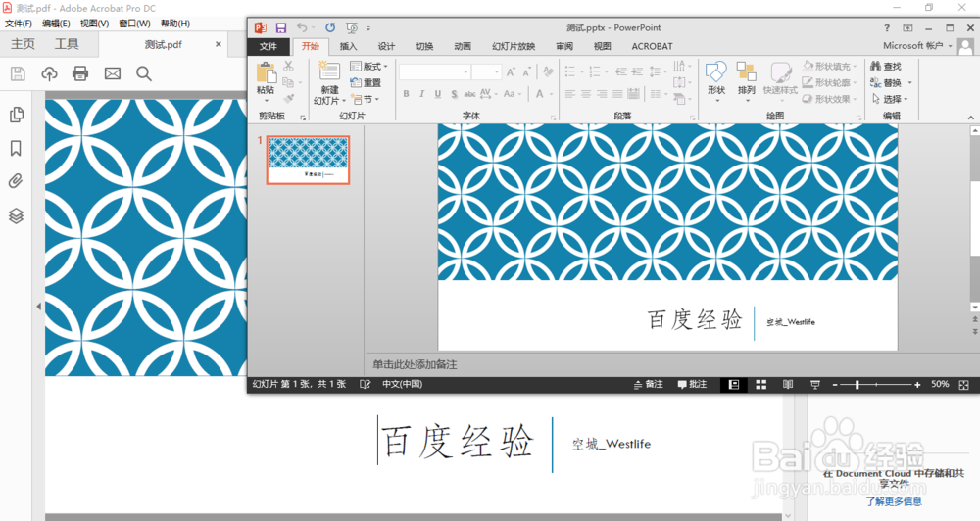Expand the Layout (版式) dropdown
The width and height of the screenshot is (980, 521).
tap(368, 67)
